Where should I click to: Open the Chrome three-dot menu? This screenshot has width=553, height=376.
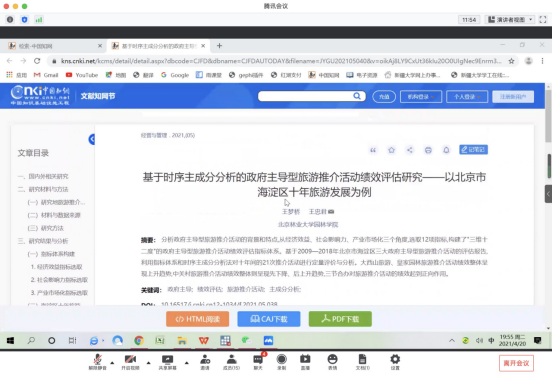pyautogui.click(x=542, y=61)
